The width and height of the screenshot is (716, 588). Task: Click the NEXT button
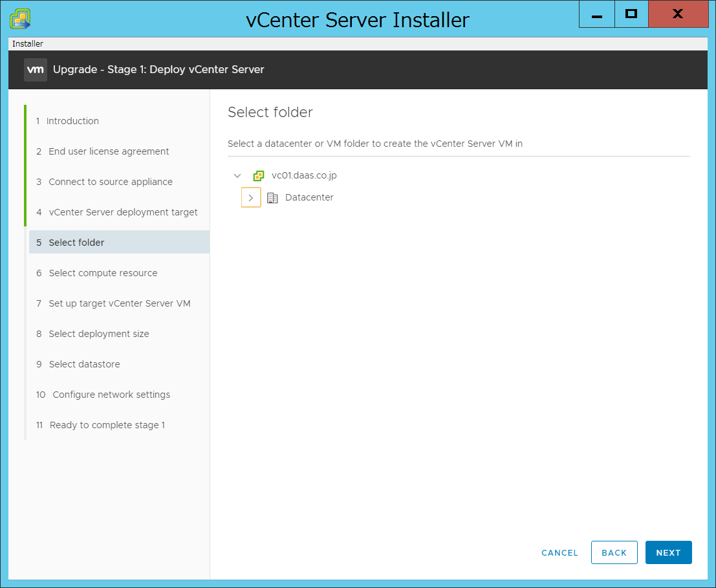tap(669, 553)
